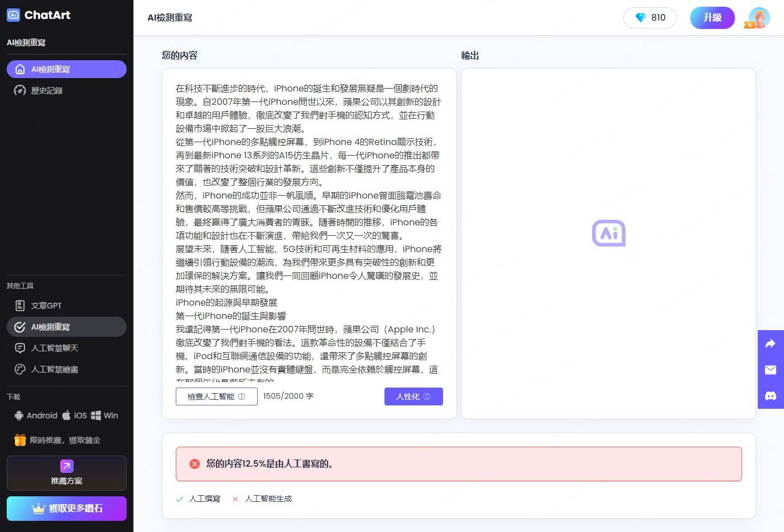The height and width of the screenshot is (532, 784).
Task: Open 限時推廣，獲取傭金 promotion link
Action: pyautogui.click(x=65, y=440)
